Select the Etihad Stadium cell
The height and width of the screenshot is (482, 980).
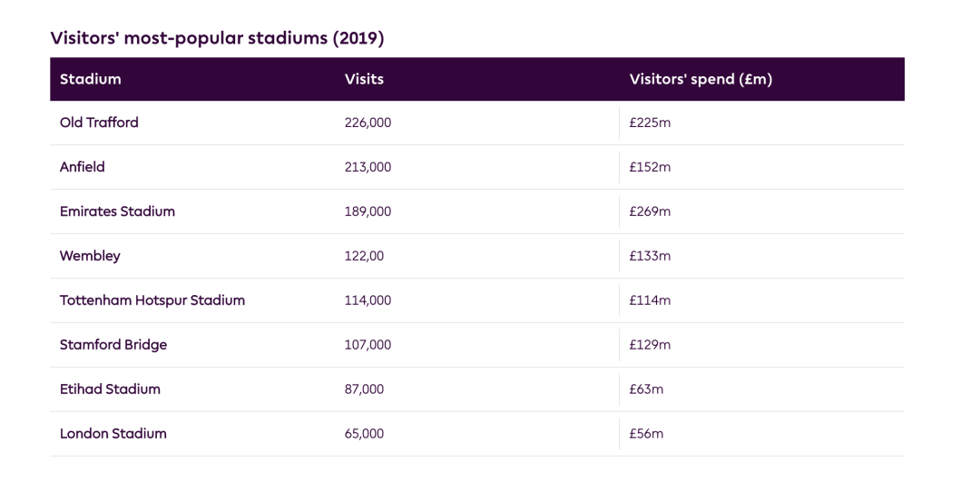click(110, 389)
